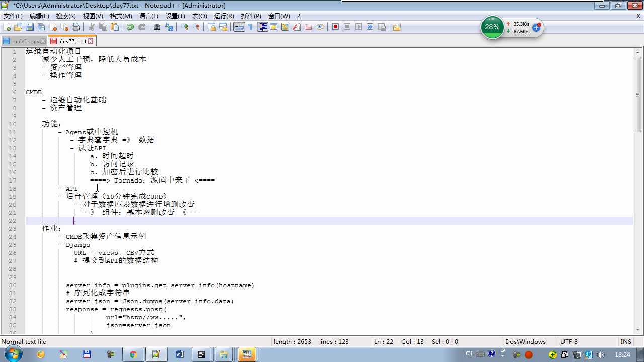Click line 6 text 'CMDB'
This screenshot has height=362, width=644.
click(34, 92)
